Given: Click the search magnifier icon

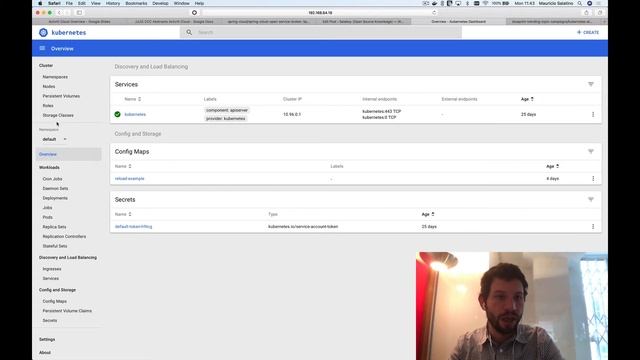Looking at the screenshot, I should (x=189, y=32).
